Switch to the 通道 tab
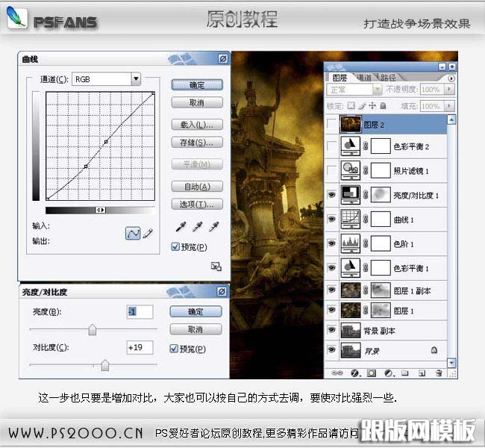The width and height of the screenshot is (485, 448). tap(364, 77)
